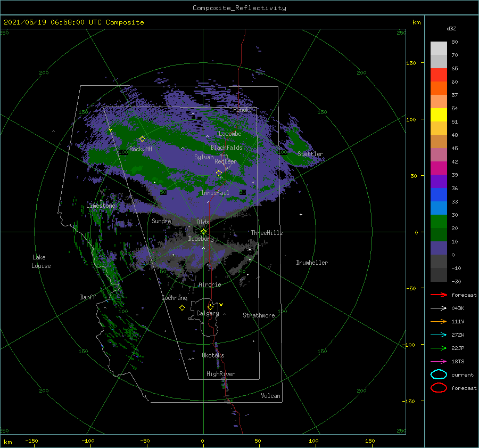Viewport: 479px width, 448px height.
Task: Click the Didsbury label
Action: point(201,239)
